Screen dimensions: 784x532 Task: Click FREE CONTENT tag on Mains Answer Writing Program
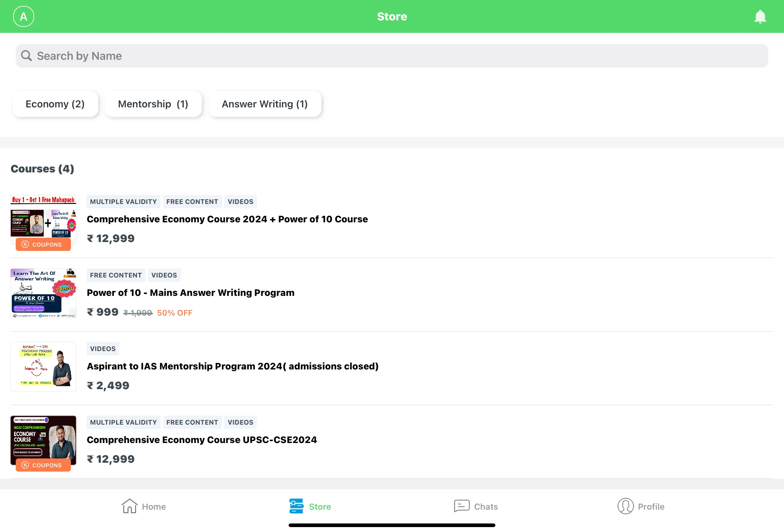[116, 275]
